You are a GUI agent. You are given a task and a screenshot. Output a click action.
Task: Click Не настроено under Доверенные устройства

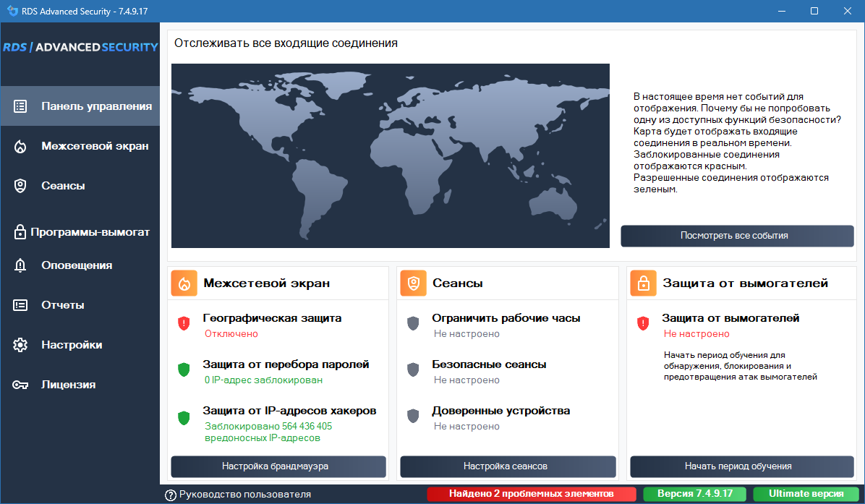[466, 426]
